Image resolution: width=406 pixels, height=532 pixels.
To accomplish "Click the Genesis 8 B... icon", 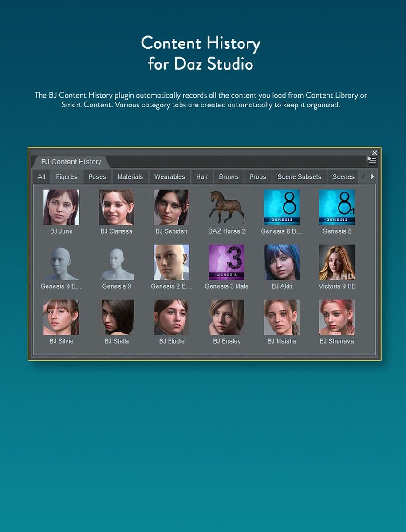I will coord(282,207).
